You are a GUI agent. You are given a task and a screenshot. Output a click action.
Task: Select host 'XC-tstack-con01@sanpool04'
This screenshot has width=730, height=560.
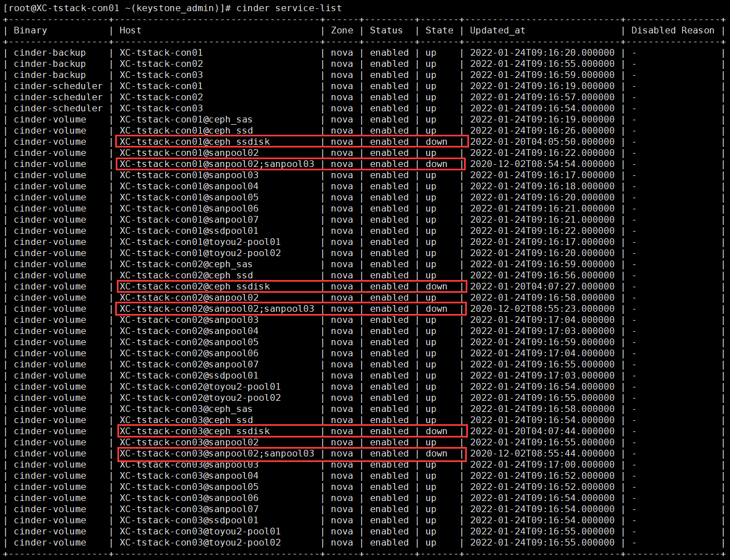click(189, 186)
